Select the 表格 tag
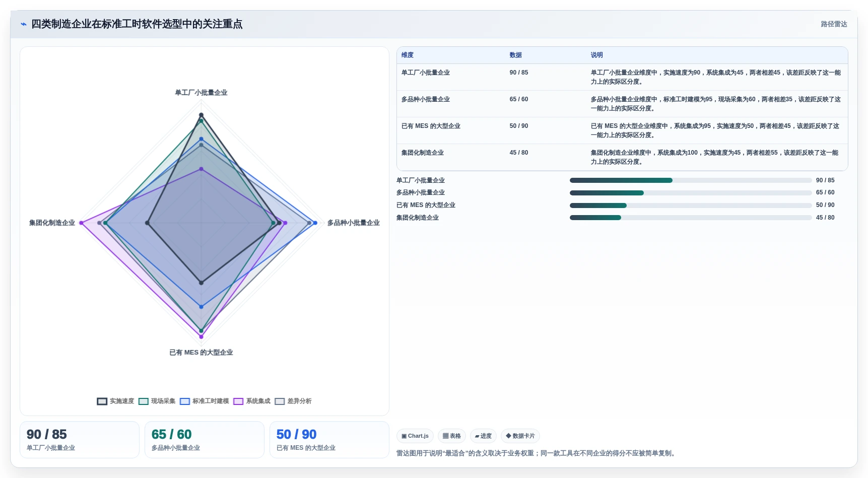This screenshot has width=868, height=478. (x=452, y=436)
